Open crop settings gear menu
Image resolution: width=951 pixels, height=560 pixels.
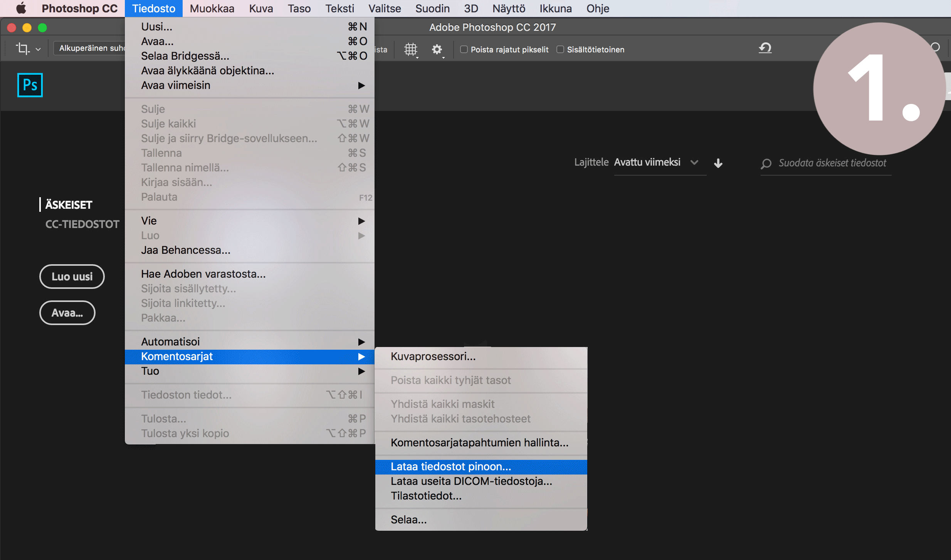tap(437, 49)
